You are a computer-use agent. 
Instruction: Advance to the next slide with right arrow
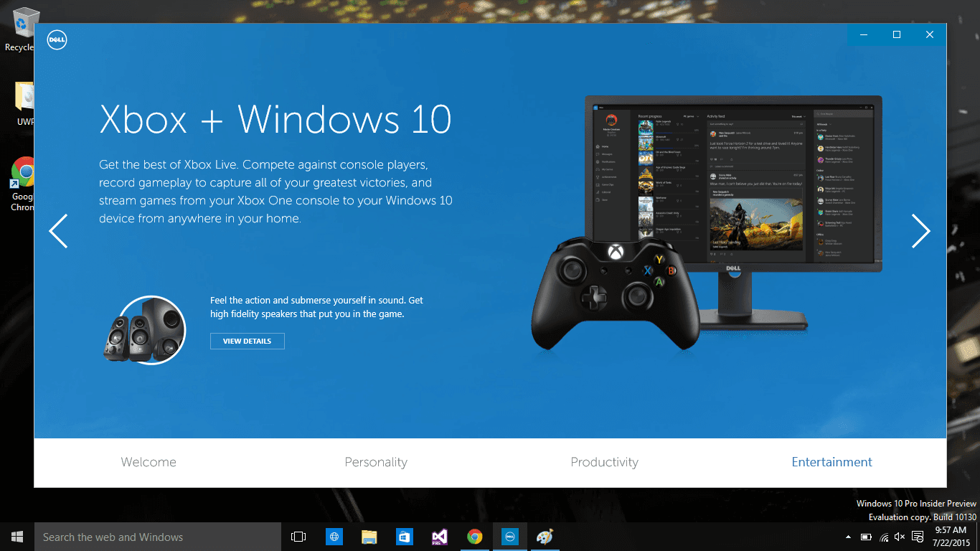pos(920,231)
